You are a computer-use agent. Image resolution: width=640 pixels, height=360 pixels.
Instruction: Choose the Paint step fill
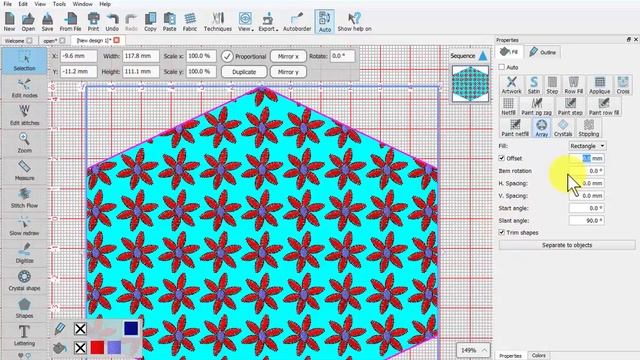click(570, 106)
